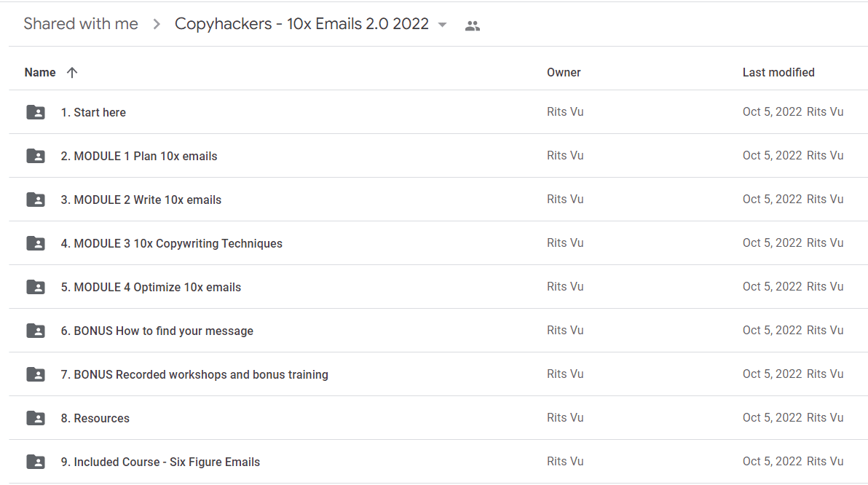Click 'Oct 5, 2022' date in the MODULE 4 row

coord(772,287)
